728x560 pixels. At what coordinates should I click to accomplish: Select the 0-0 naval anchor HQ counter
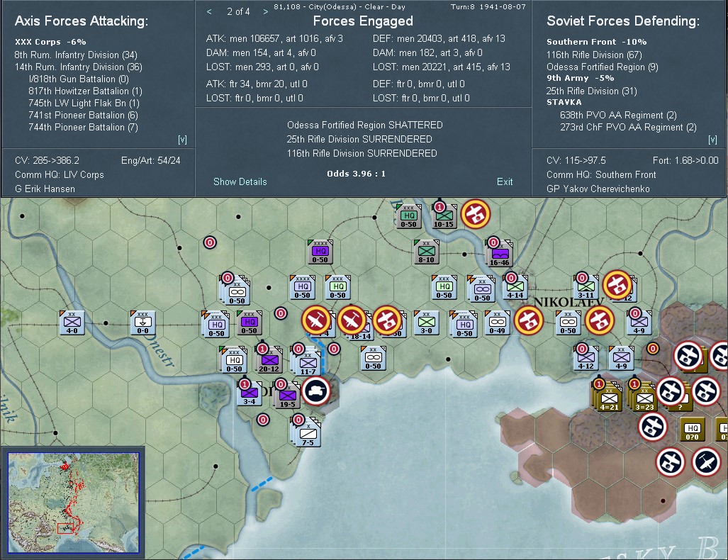[142, 323]
